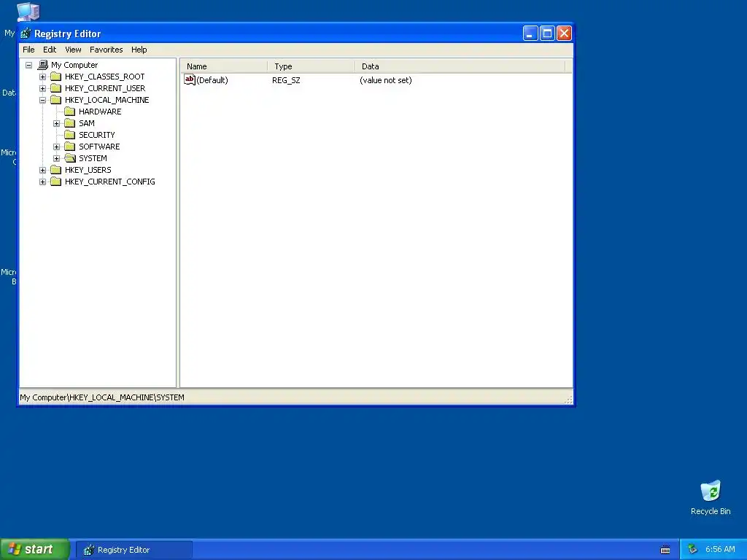The height and width of the screenshot is (560, 747).
Task: Sort values by the Data column header
Action: [x=460, y=66]
